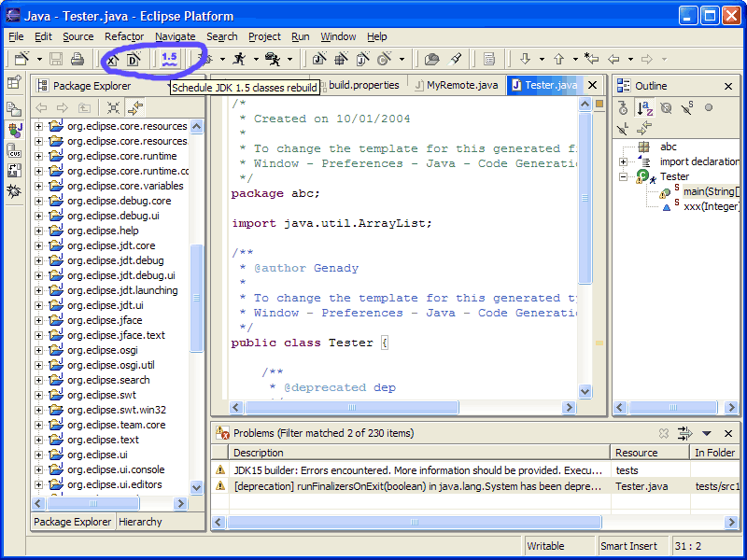The width and height of the screenshot is (747, 560).
Task: Close the Tester.java editor tab
Action: [x=592, y=85]
